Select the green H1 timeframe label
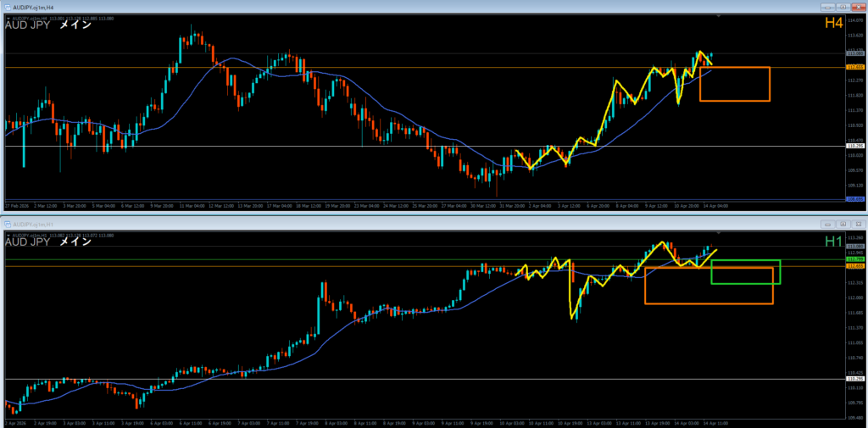The height and width of the screenshot is (428, 868). (833, 242)
